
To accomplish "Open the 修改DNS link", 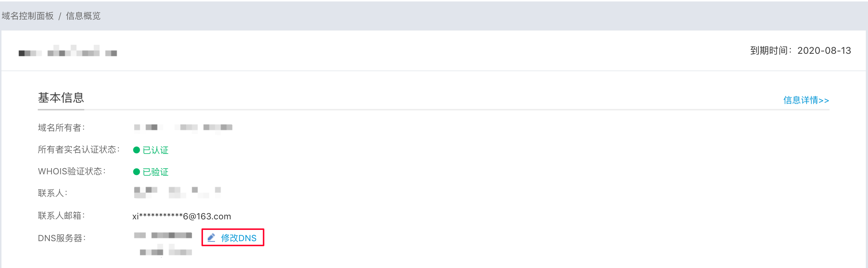I will pos(239,238).
